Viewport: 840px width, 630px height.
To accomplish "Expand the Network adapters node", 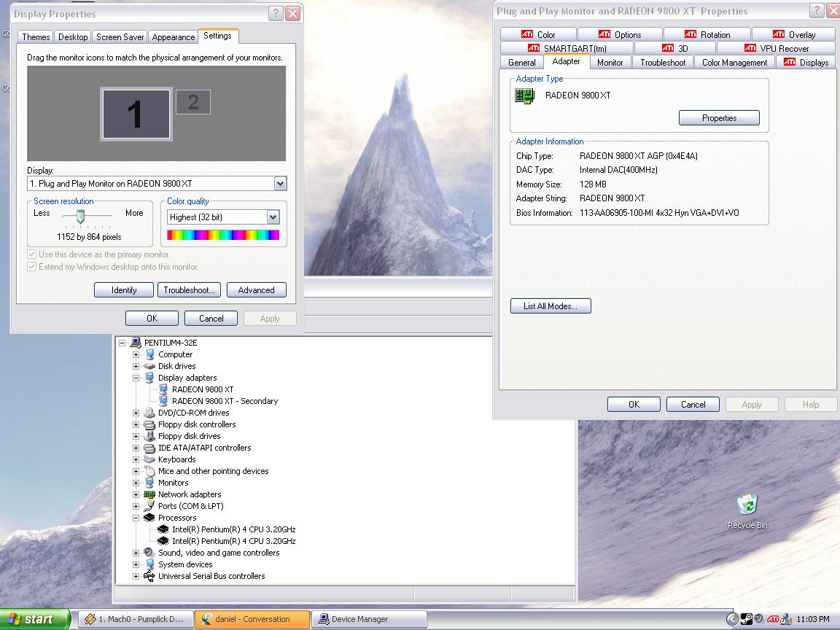I will tap(136, 494).
